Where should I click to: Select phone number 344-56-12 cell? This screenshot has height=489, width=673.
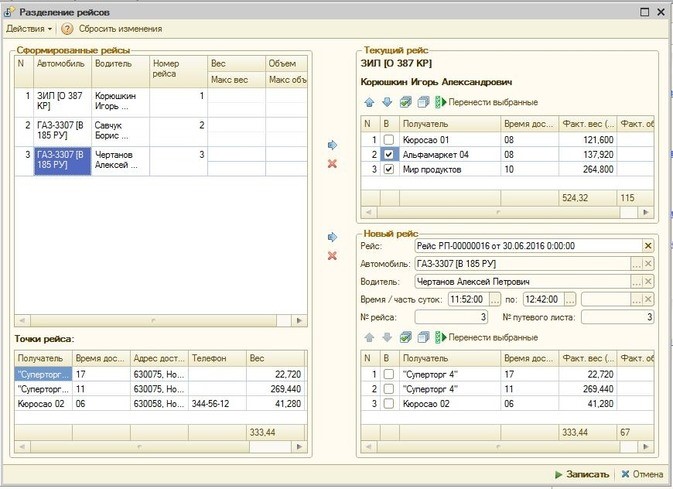(217, 404)
